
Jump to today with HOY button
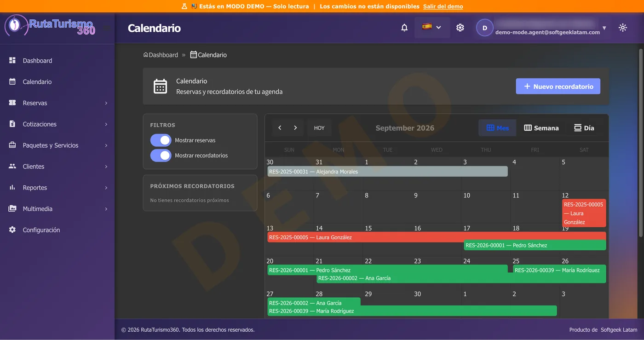pyautogui.click(x=319, y=128)
